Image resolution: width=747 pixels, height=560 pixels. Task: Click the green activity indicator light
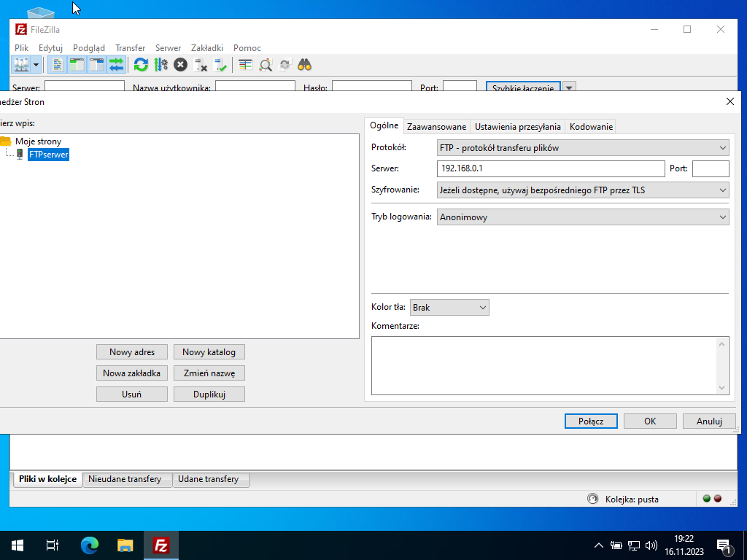706,499
